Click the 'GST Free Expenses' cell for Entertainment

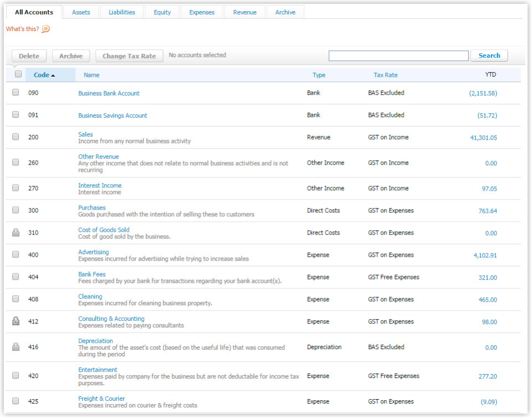[394, 376]
